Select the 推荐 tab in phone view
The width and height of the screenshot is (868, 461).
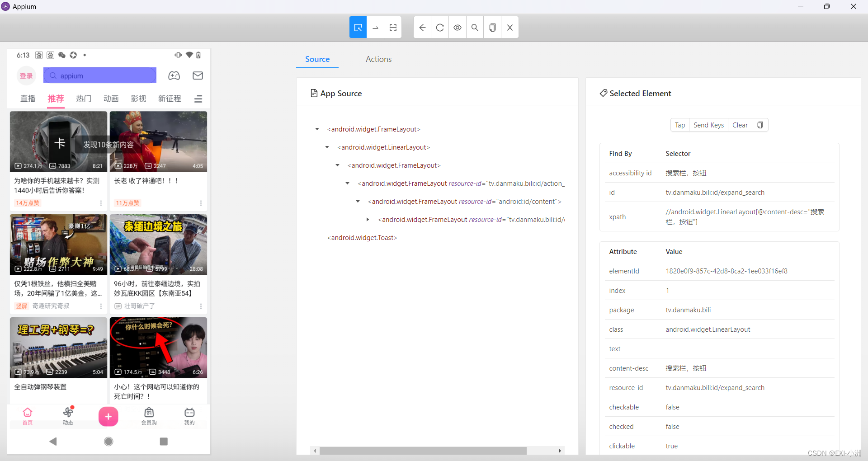(x=56, y=99)
